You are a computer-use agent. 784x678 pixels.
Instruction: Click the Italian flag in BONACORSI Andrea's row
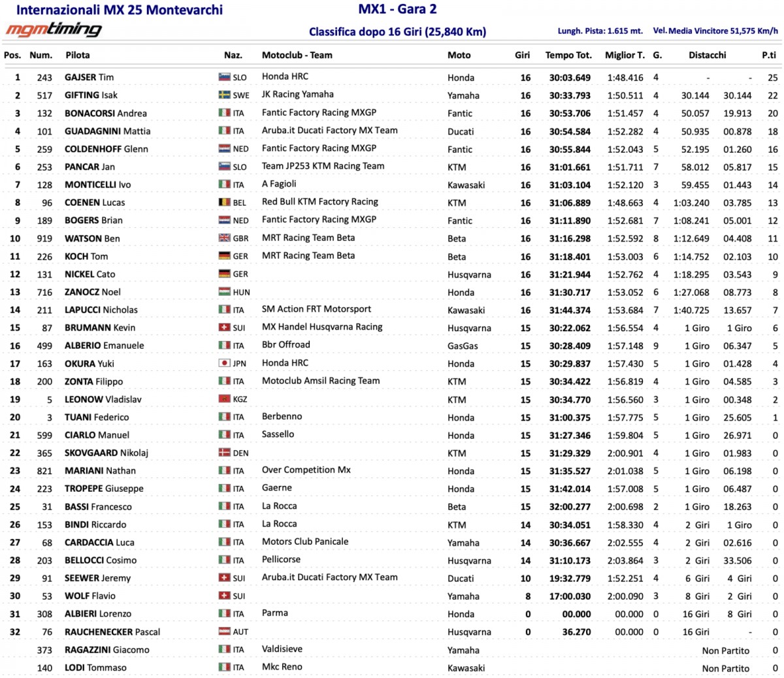tap(224, 113)
